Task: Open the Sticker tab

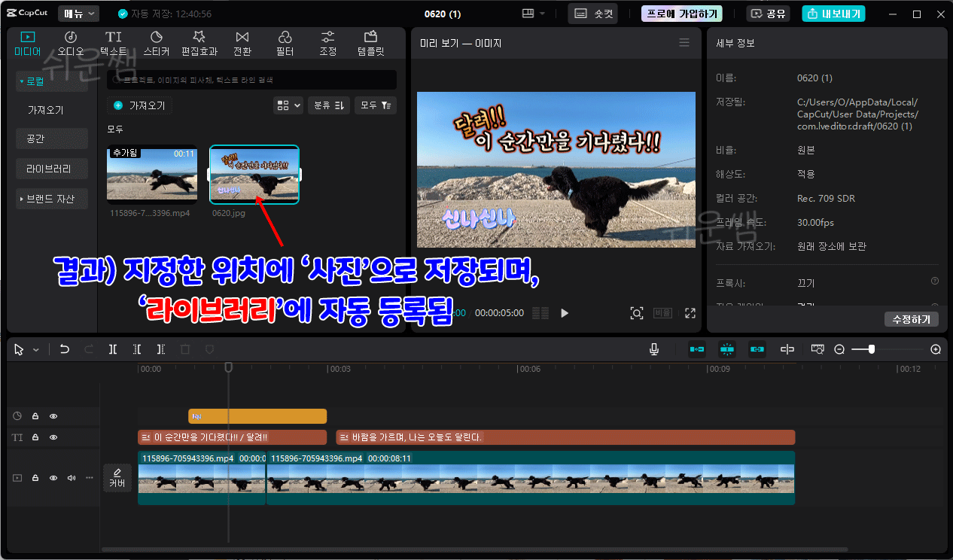Action: [x=156, y=44]
